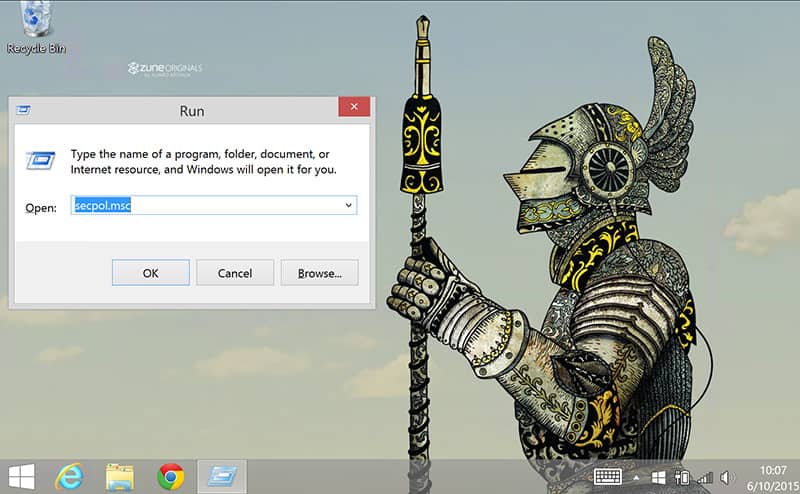Image resolution: width=800 pixels, height=494 pixels.
Task: Click the Run program icon beside the description
Action: tap(40, 161)
